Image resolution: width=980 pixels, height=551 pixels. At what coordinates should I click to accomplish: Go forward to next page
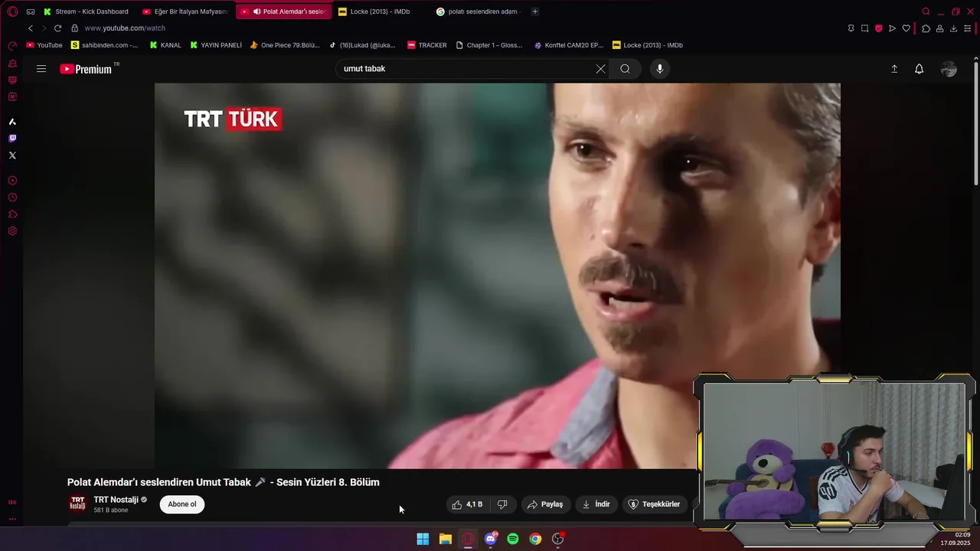(44, 28)
